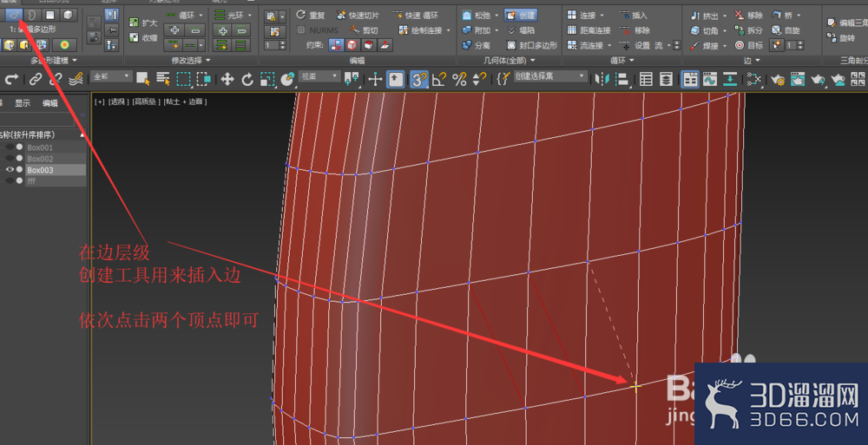This screenshot has height=445, width=868.
Task: Open Render Setup teapot icon
Action: pos(778,80)
